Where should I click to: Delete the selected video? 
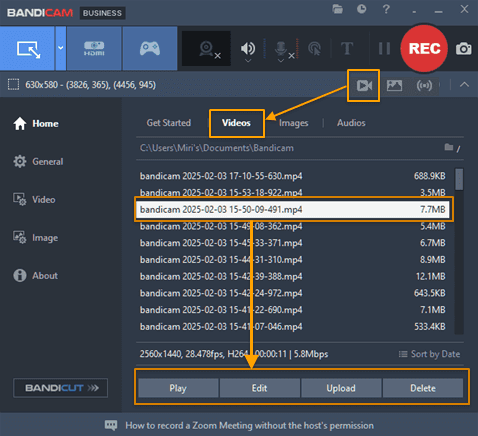(x=423, y=388)
